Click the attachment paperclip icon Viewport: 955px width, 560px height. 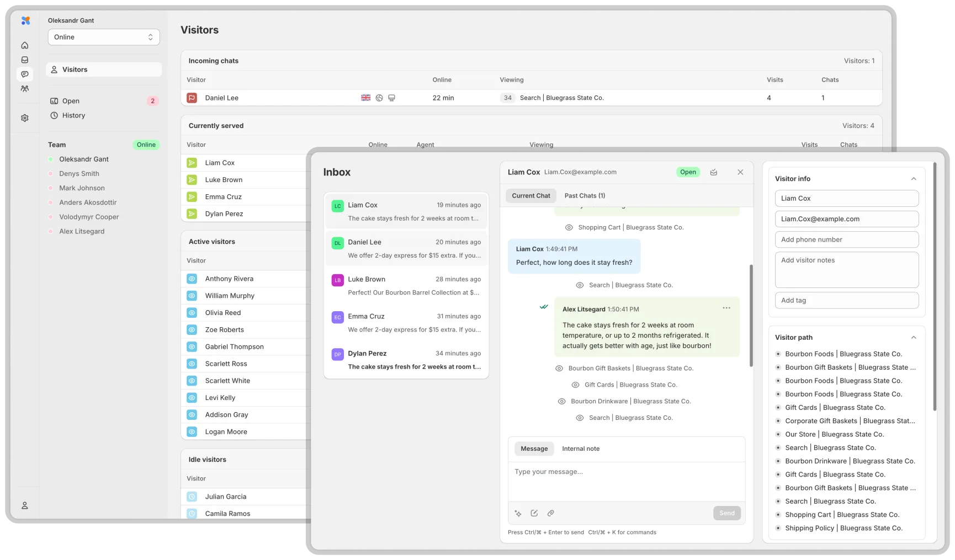(x=550, y=513)
